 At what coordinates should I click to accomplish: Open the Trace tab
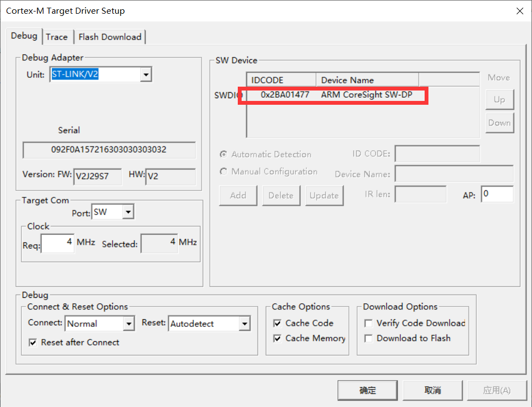tap(58, 37)
